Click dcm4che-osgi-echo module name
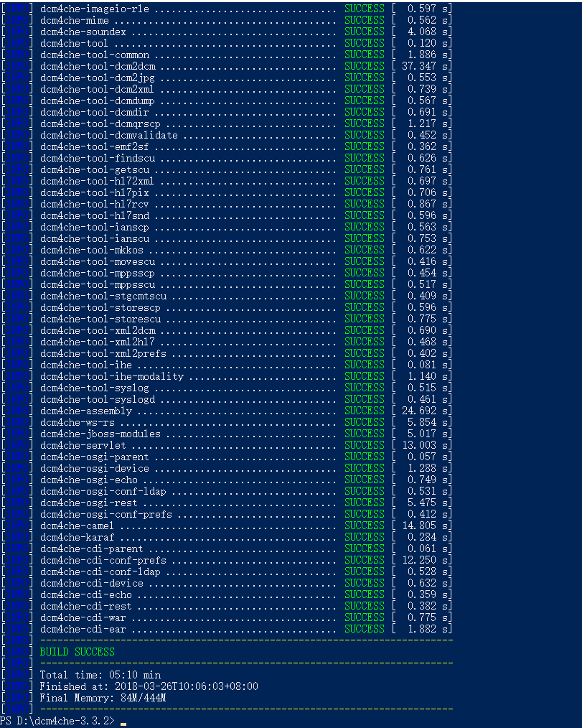The width and height of the screenshot is (582, 728). [89, 480]
